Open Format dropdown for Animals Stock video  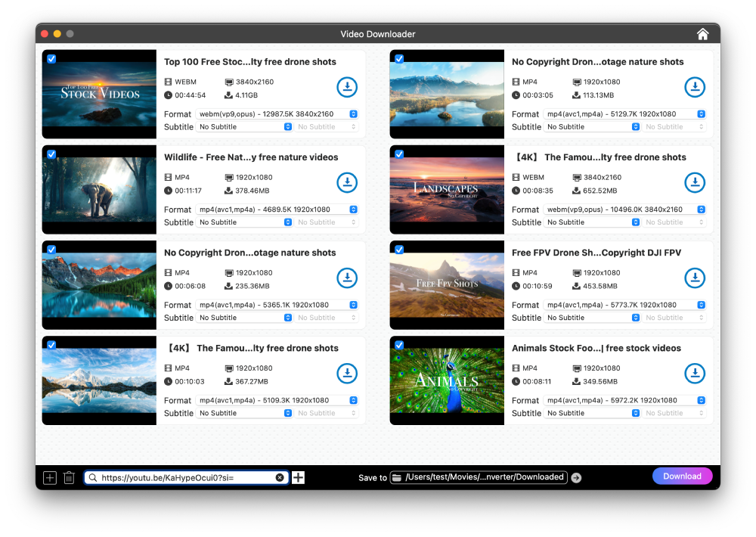pyautogui.click(x=624, y=400)
